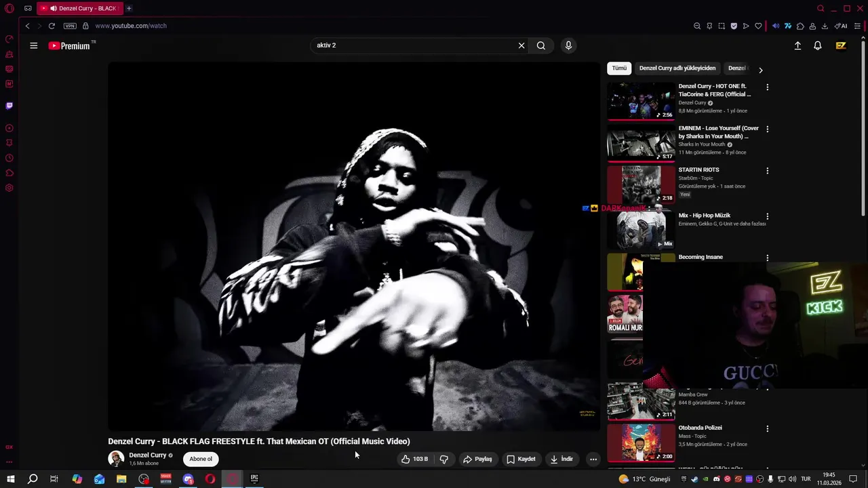
Task: Open STARTIN RIOTS video thumbnail
Action: (x=641, y=184)
